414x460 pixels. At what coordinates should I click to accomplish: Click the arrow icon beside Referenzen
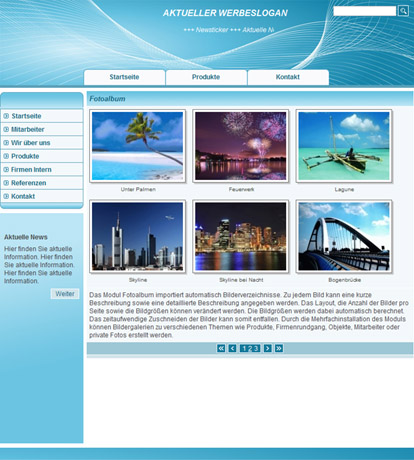click(6, 183)
